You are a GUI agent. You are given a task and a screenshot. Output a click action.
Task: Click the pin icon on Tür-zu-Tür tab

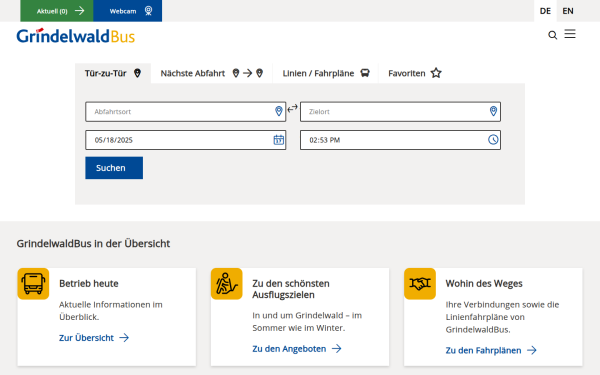[x=137, y=73]
